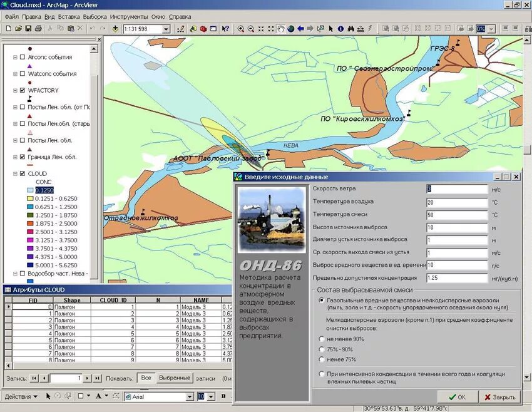Open the Инструменты menu
532x412 pixels.
[x=129, y=17]
